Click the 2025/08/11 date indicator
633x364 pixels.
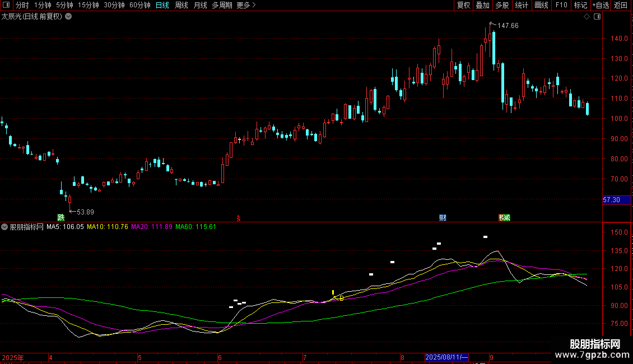pyautogui.click(x=446, y=357)
